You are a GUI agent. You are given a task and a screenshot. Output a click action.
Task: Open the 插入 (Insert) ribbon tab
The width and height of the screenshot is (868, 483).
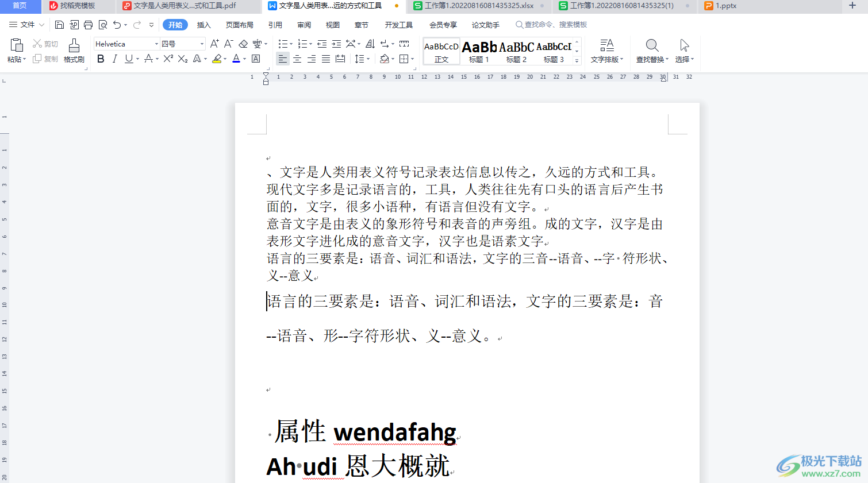[204, 25]
